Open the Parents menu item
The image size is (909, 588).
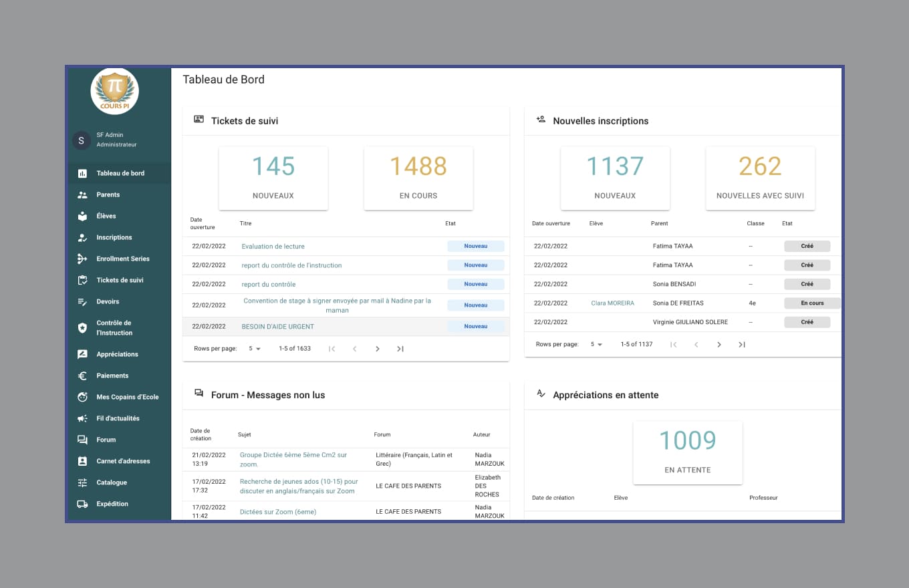click(x=108, y=194)
